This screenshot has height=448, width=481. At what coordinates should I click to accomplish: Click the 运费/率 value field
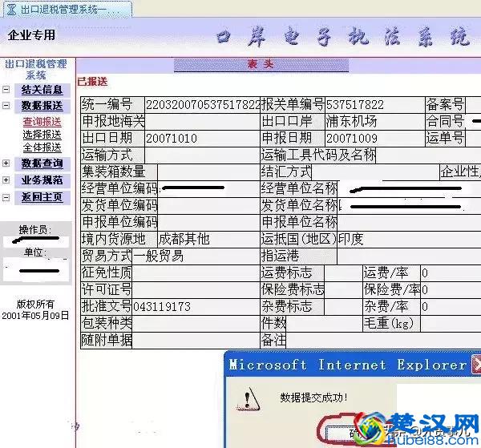[x=451, y=273]
